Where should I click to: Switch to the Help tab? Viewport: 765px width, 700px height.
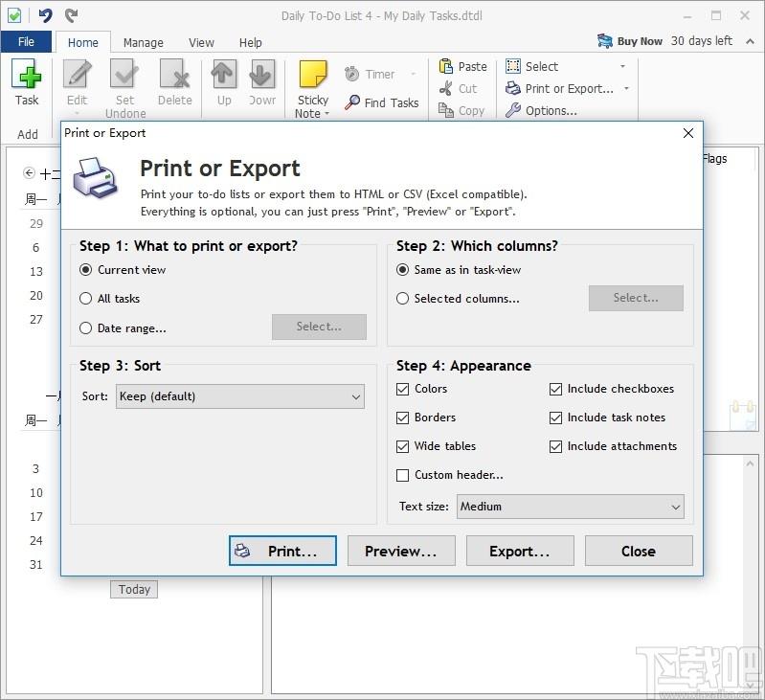(250, 42)
